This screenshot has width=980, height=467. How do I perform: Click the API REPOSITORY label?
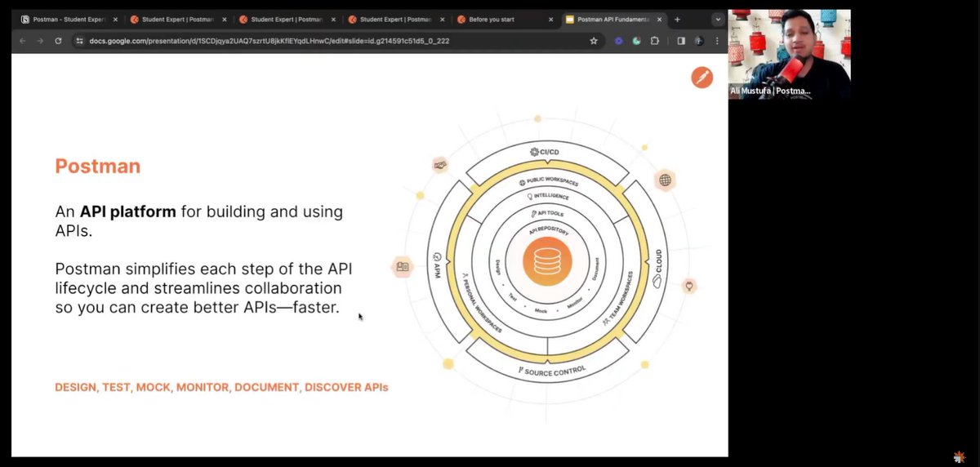[x=548, y=232]
